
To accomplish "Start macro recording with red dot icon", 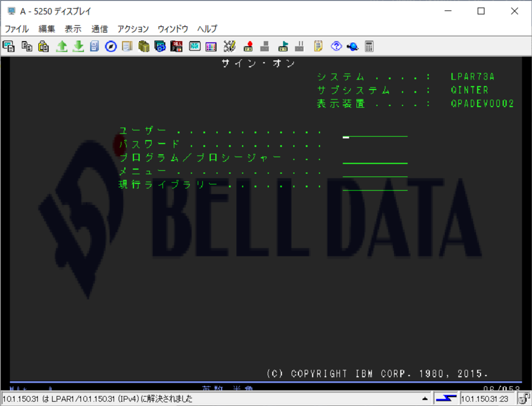I will point(248,46).
